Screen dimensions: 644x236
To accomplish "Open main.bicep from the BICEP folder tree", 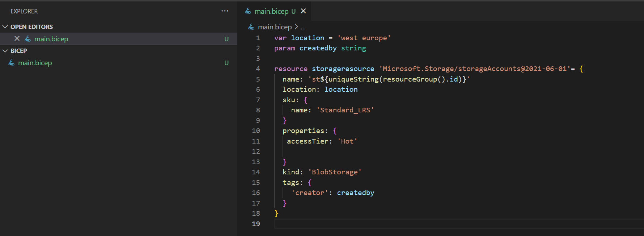I will (x=35, y=63).
